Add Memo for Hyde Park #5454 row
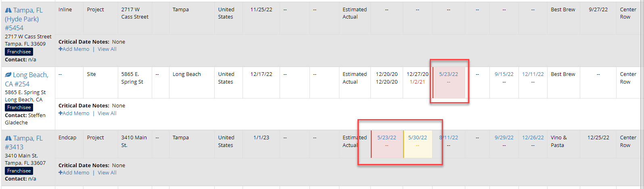Screen dimensions: 644x189 click(x=74, y=49)
